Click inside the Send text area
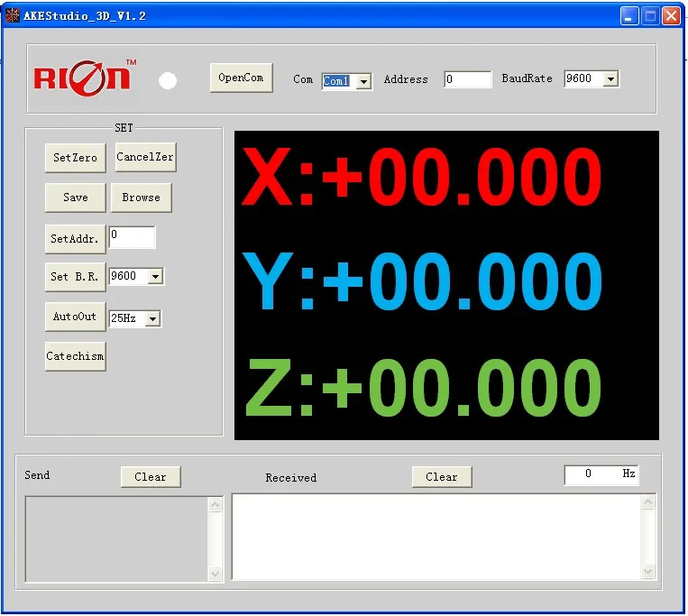The width and height of the screenshot is (688, 616). tap(116, 539)
